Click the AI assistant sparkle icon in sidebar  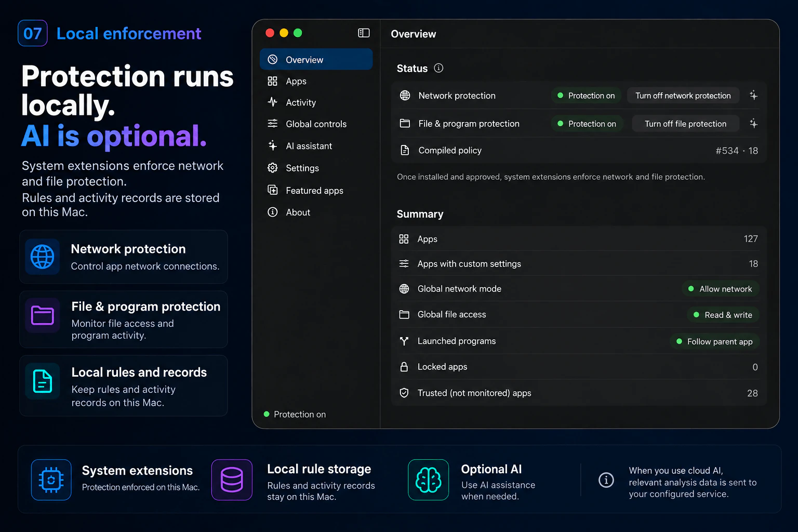pos(272,145)
